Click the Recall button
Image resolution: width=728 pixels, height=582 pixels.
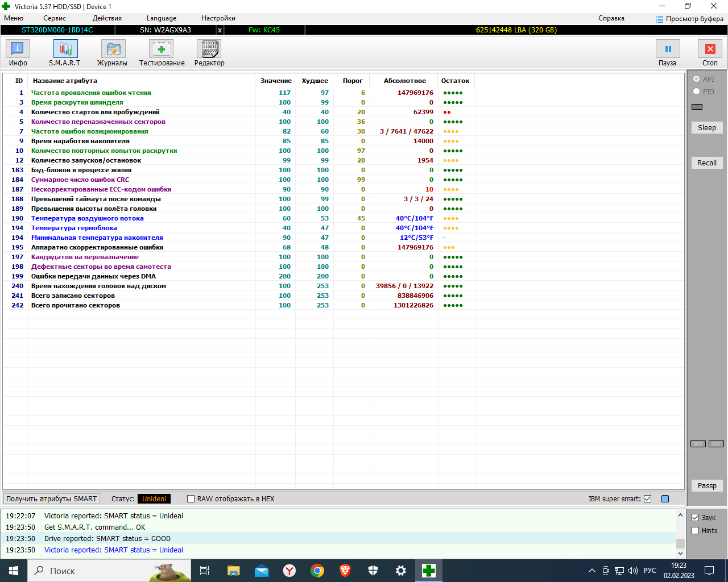pos(707,163)
